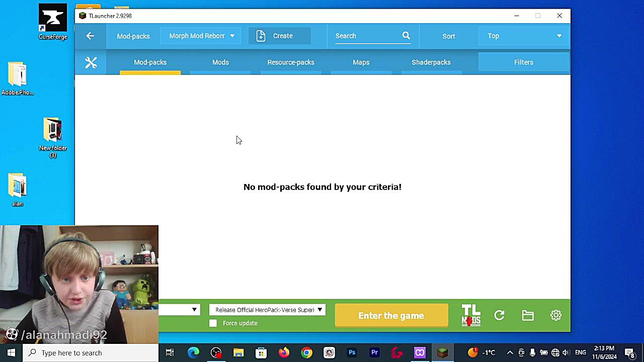The width and height of the screenshot is (644, 362).
Task: Switch to the Mod-packs tab
Action: (150, 62)
